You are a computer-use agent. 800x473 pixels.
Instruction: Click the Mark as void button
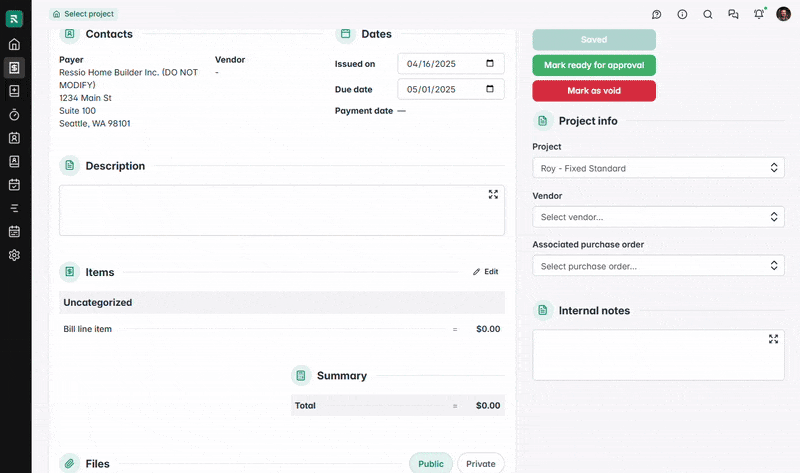(594, 91)
